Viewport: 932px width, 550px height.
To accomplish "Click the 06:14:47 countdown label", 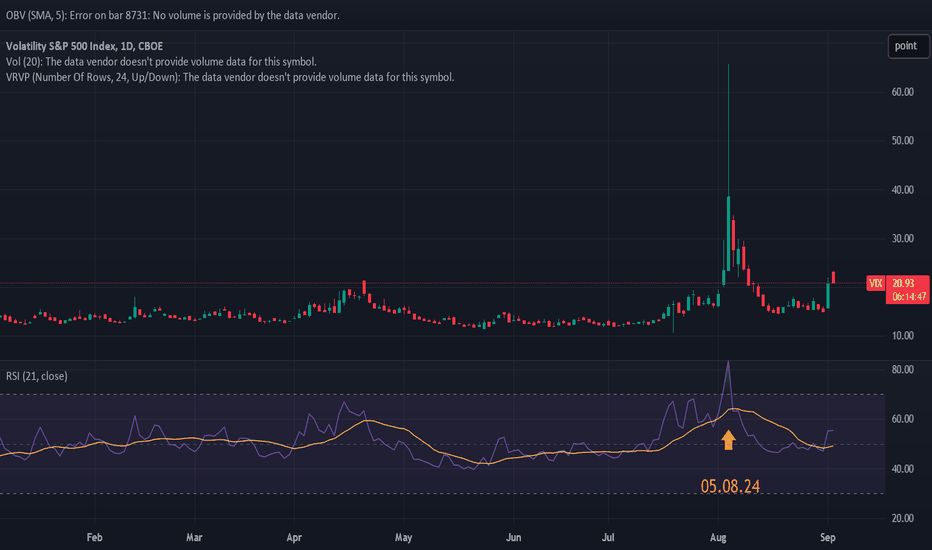I will tap(909, 296).
